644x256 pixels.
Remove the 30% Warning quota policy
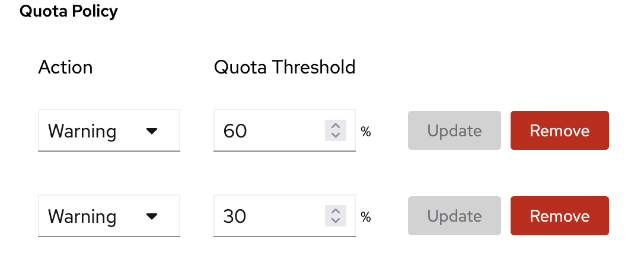(559, 216)
